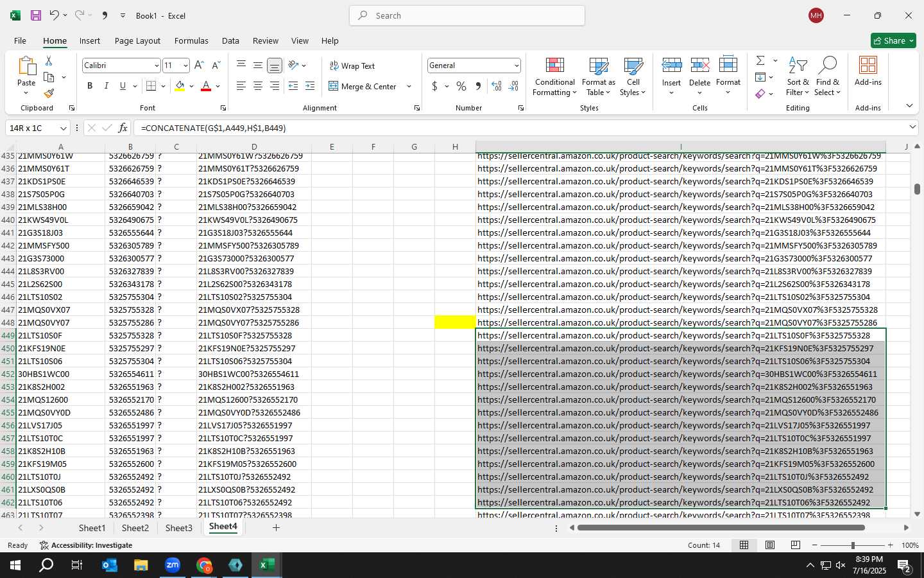
Task: Save the workbook with the Save icon
Action: click(36, 15)
